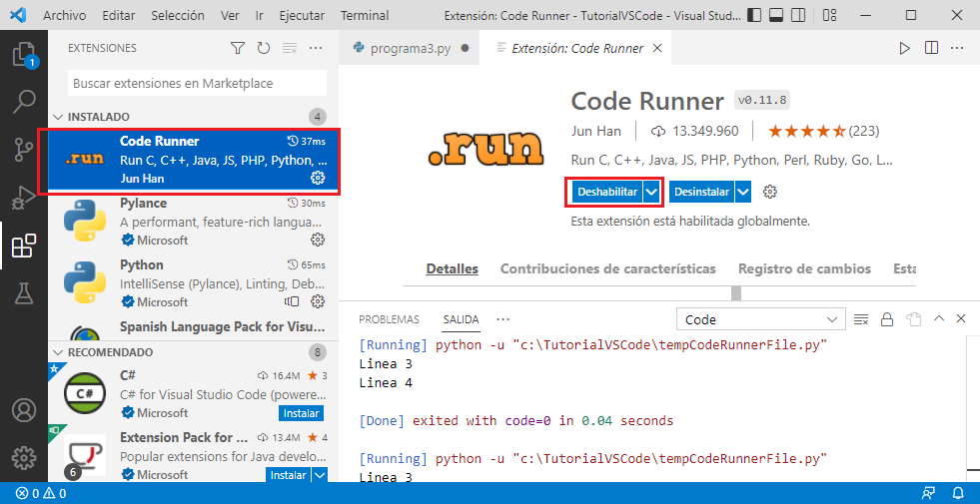Clear the output panel
This screenshot has height=504, width=980.
click(x=861, y=319)
